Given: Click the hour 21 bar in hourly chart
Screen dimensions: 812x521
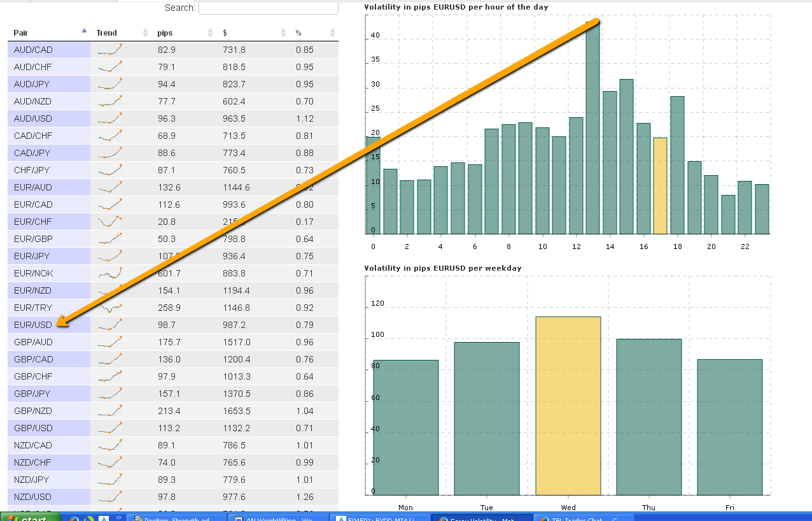Looking at the screenshot, I should click(728, 215).
